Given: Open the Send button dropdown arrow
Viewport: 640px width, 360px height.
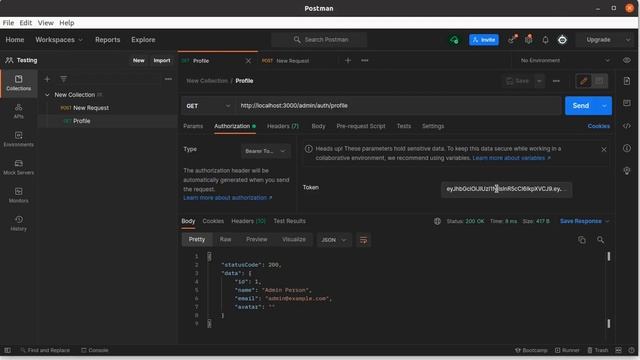Looking at the screenshot, I should (x=604, y=106).
